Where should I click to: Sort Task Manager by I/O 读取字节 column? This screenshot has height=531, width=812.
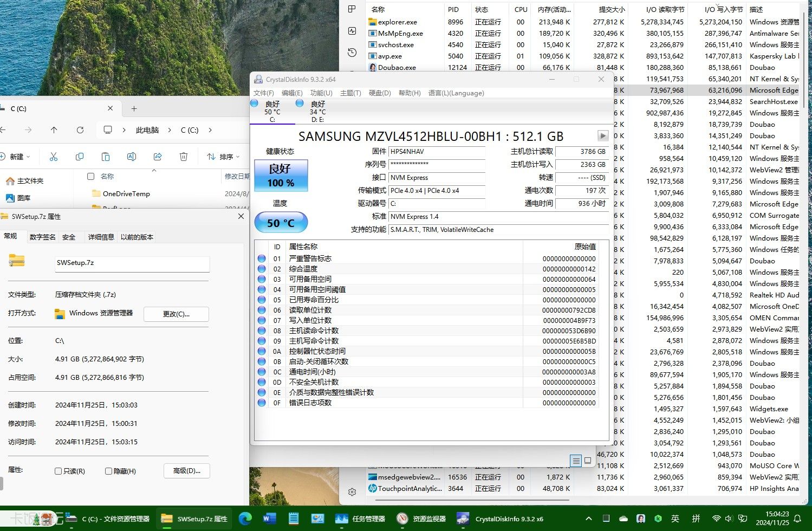click(665, 9)
